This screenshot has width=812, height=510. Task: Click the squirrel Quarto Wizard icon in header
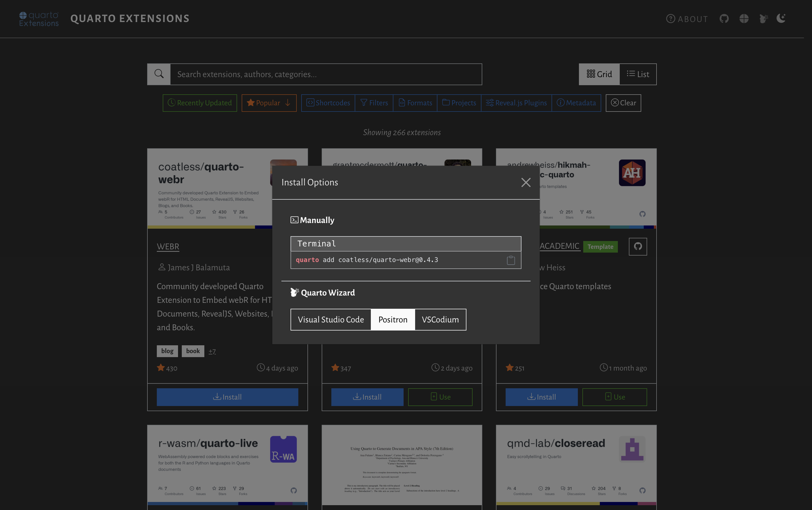point(763,19)
